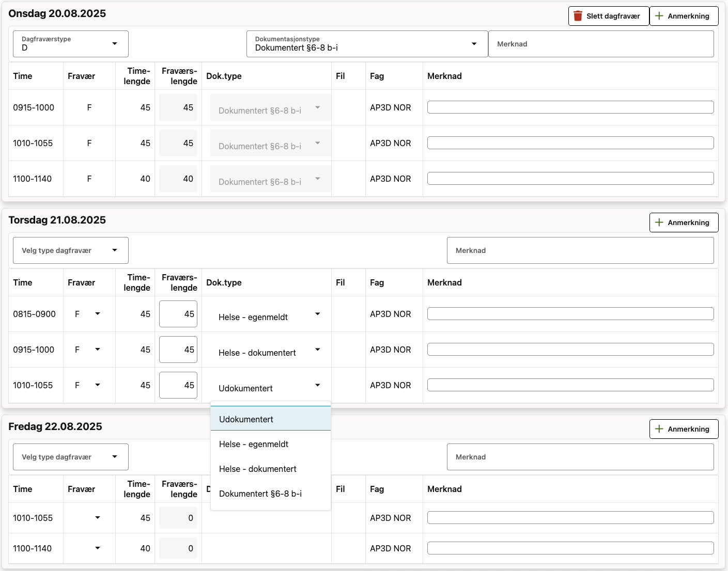Viewport: 728px width, 571px height.
Task: Open the Dokumentasjonstype dropdown
Action: tap(367, 44)
